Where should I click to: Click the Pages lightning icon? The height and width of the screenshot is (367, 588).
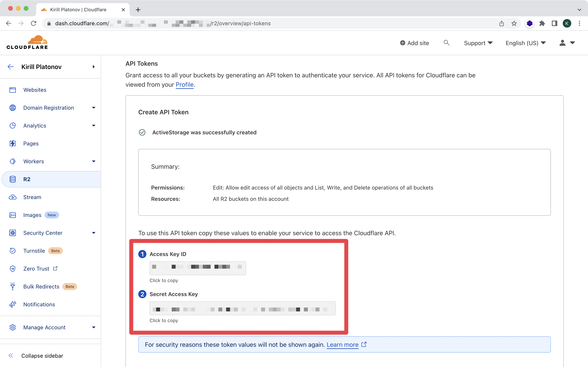13,143
